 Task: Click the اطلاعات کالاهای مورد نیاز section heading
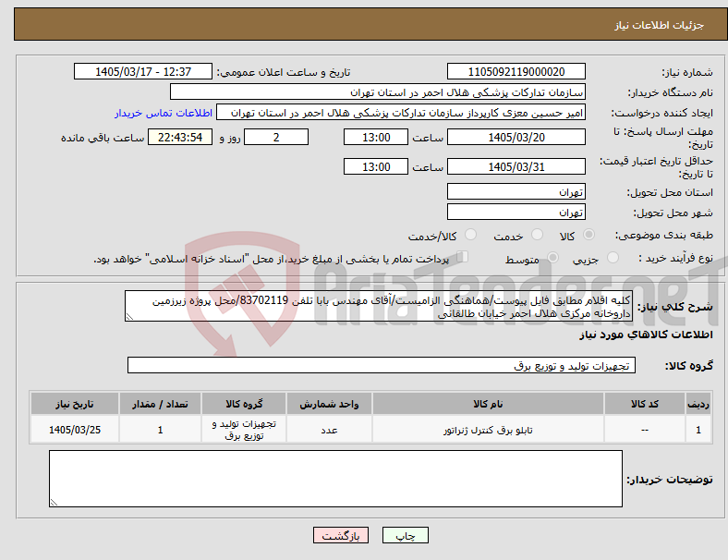point(646,335)
